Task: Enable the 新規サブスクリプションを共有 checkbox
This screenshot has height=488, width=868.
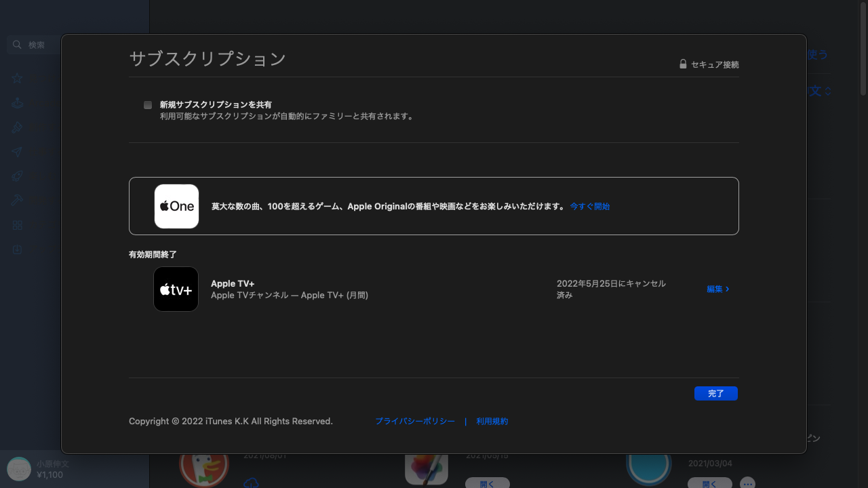Action: (x=148, y=105)
